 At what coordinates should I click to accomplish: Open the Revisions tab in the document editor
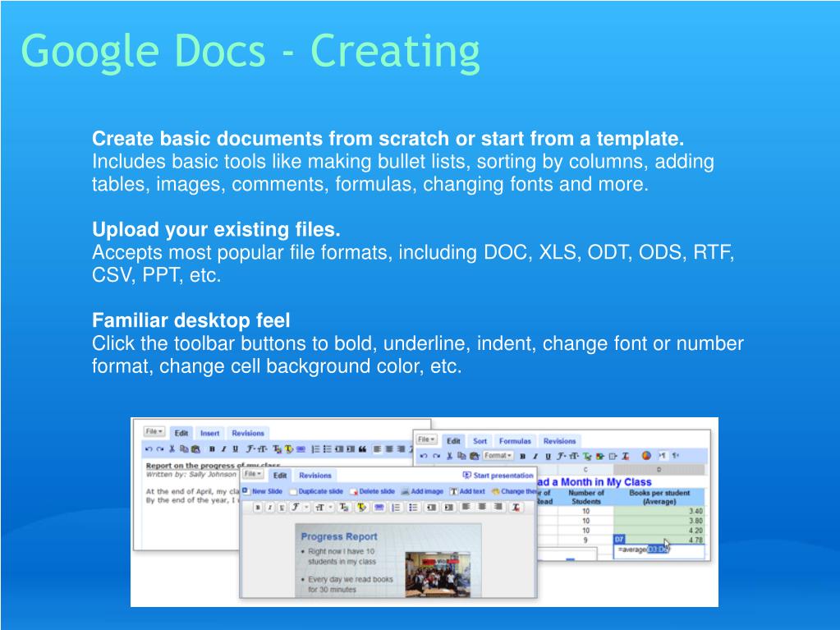248,434
